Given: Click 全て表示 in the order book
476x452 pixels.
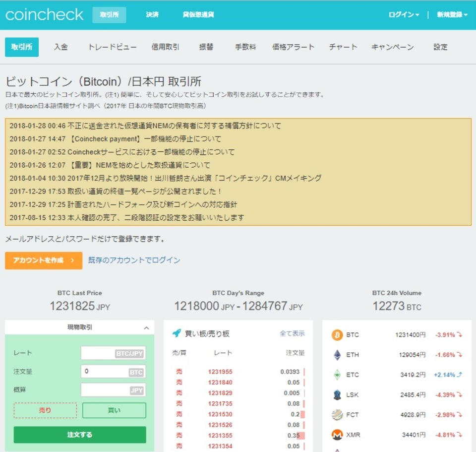Looking at the screenshot, I should (292, 333).
